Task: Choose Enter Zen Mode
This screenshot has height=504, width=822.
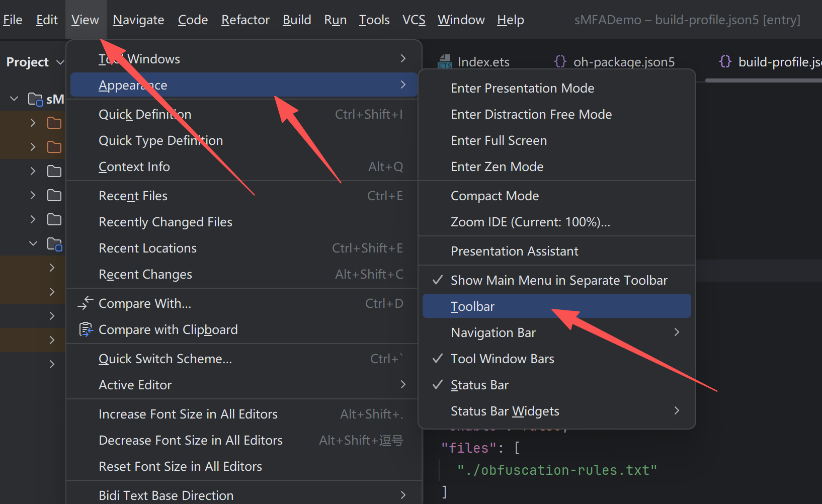Action: [x=557, y=166]
